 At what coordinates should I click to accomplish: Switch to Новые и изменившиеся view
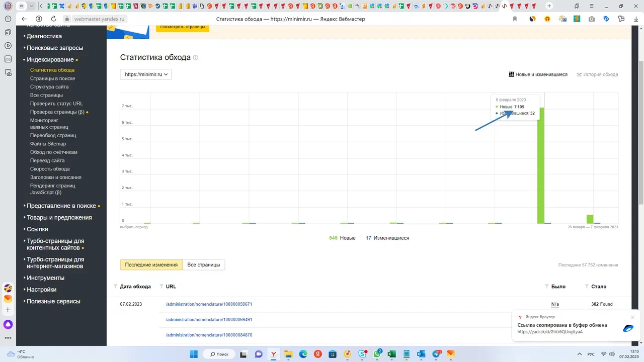[x=538, y=74]
